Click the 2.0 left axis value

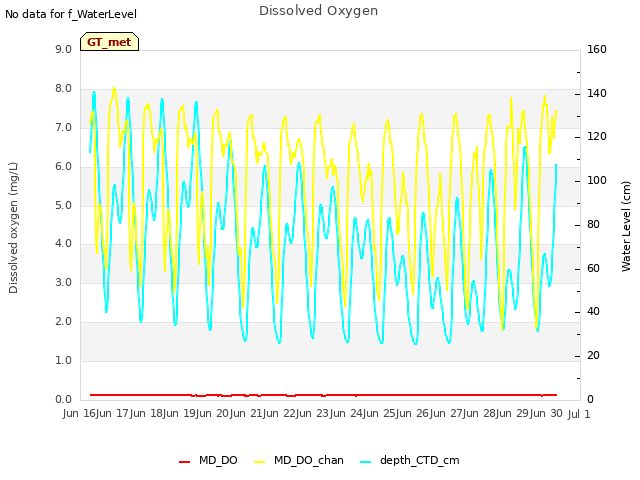pos(63,321)
